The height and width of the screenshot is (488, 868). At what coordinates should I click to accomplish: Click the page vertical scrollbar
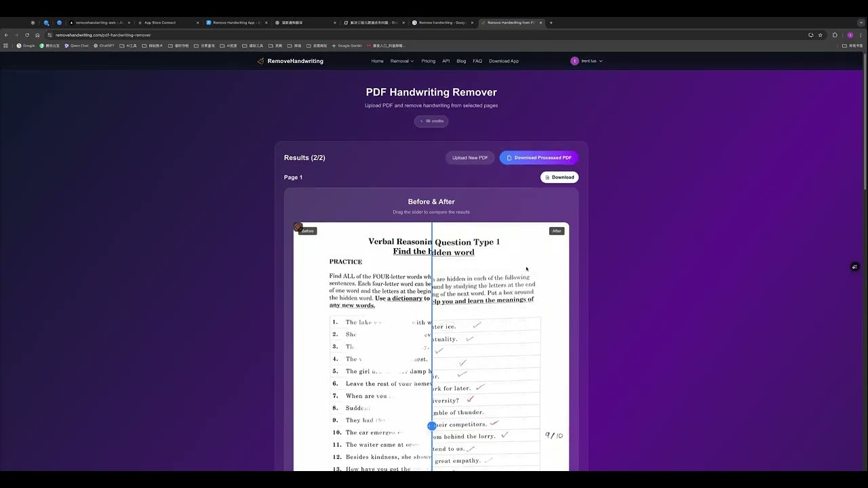[x=866, y=122]
